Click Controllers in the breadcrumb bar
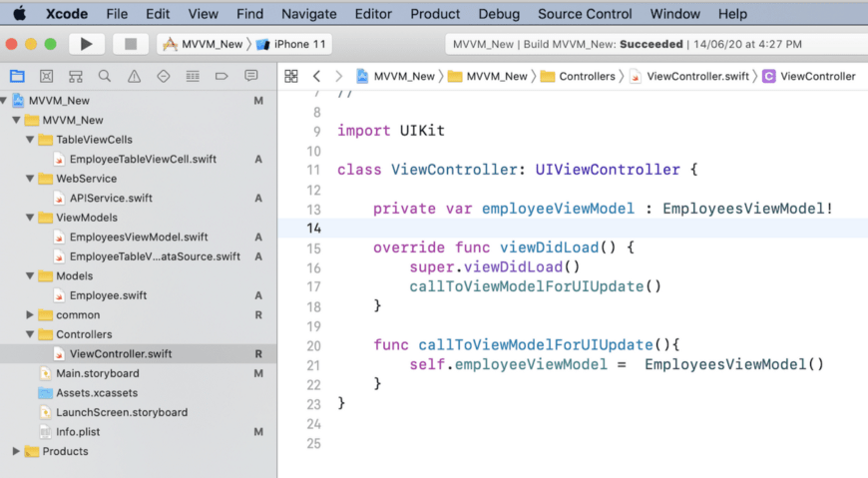868x478 pixels. (587, 76)
